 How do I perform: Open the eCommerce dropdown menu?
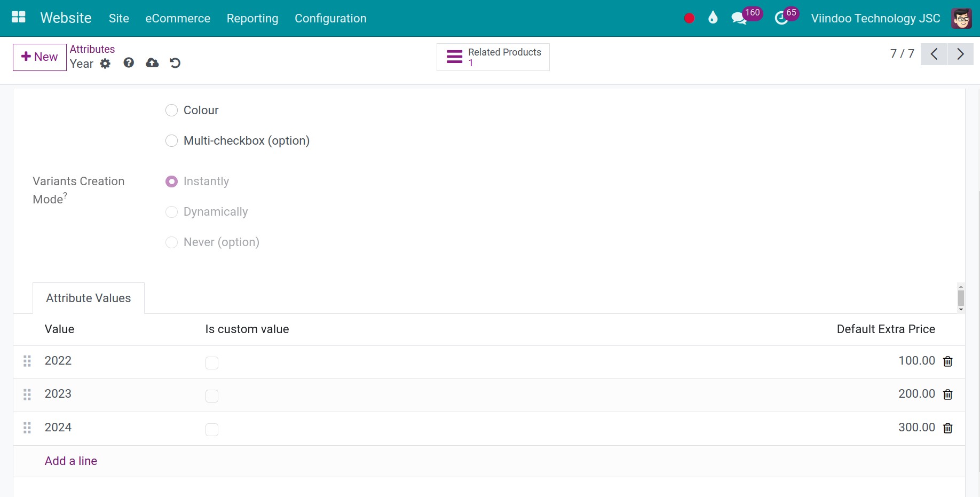[x=178, y=18]
